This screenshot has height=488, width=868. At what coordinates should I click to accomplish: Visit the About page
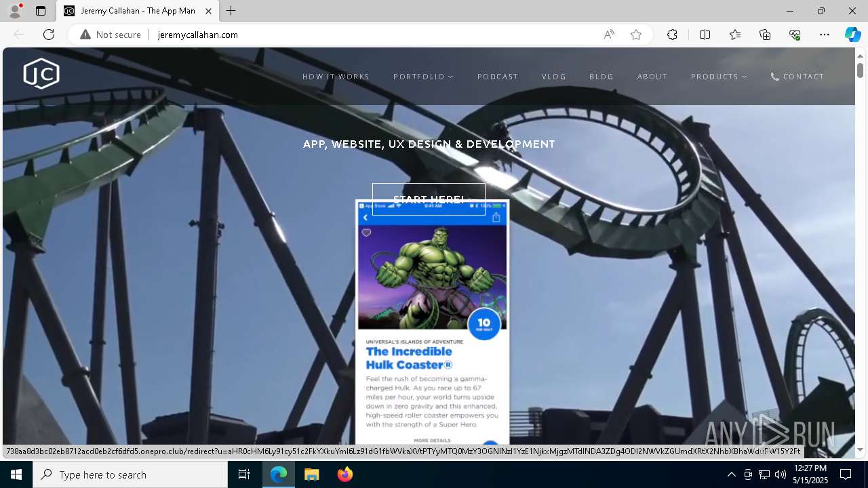[x=652, y=77]
